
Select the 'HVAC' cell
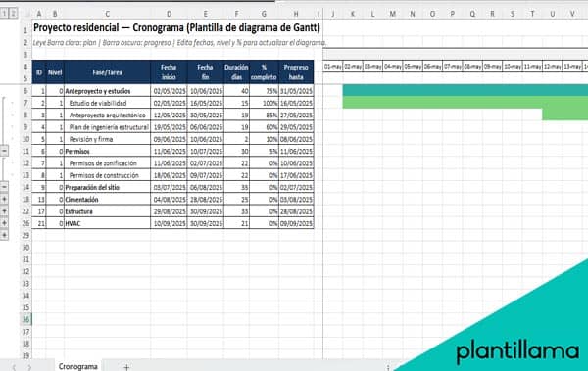click(107, 223)
